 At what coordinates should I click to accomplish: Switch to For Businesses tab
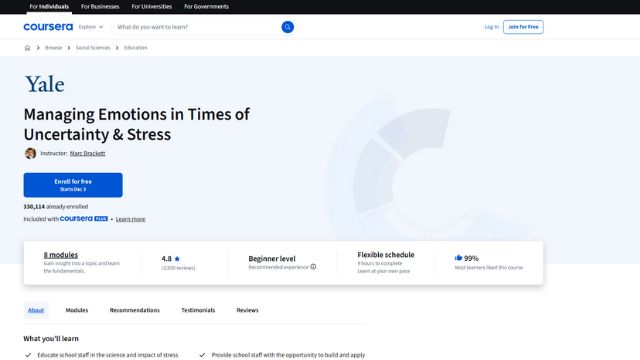click(x=100, y=7)
